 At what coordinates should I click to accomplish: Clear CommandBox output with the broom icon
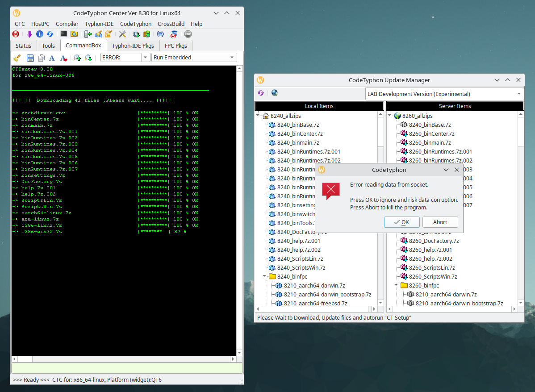click(17, 58)
